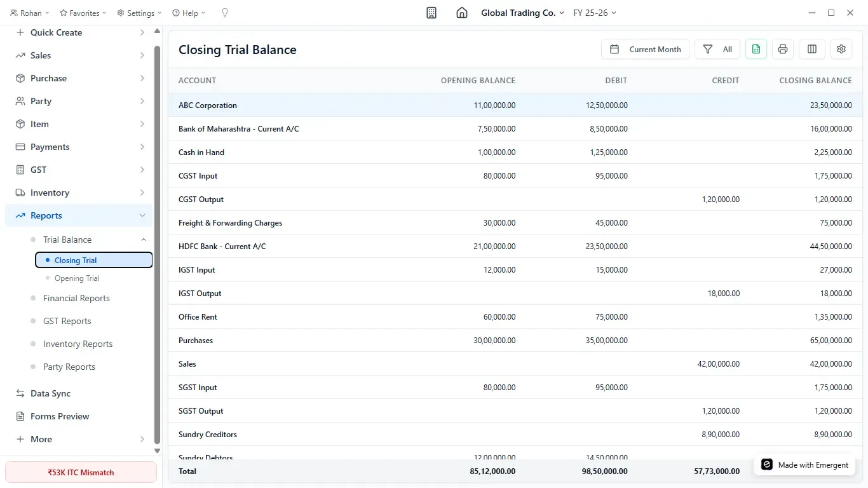This screenshot has height=488, width=868.
Task: Open the column layout options
Action: coord(811,49)
